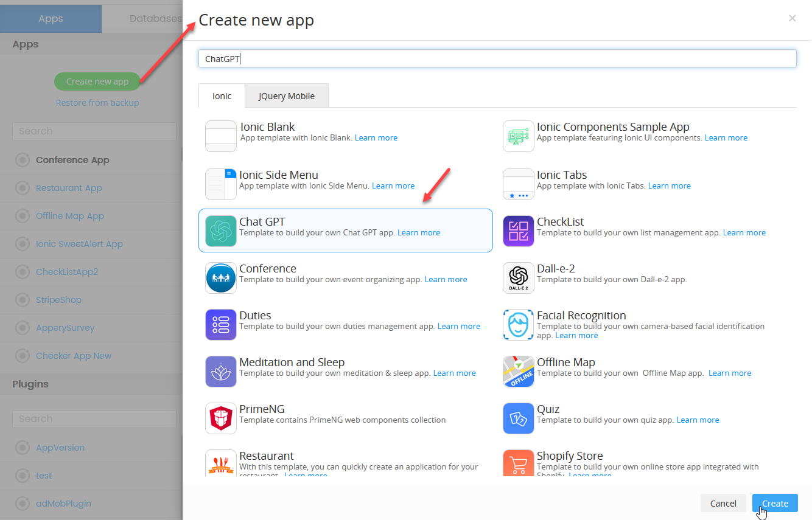812x520 pixels.
Task: Select the Ionic Blank template icon
Action: (221, 136)
